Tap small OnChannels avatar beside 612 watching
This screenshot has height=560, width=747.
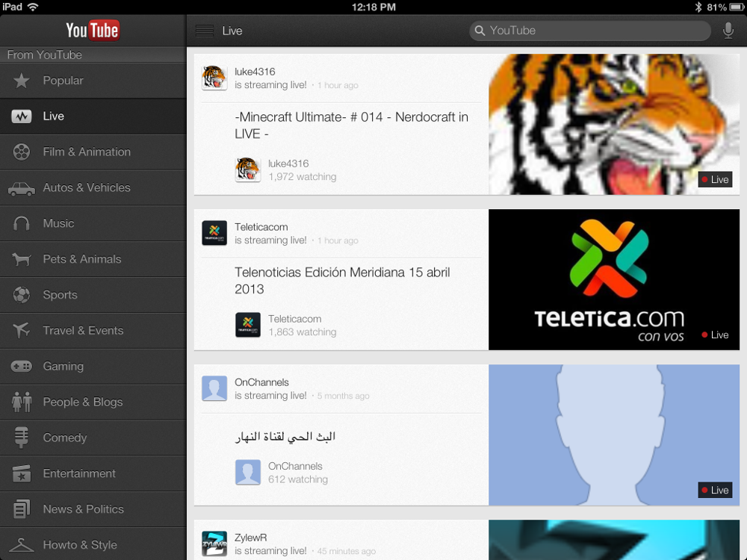[x=248, y=472]
